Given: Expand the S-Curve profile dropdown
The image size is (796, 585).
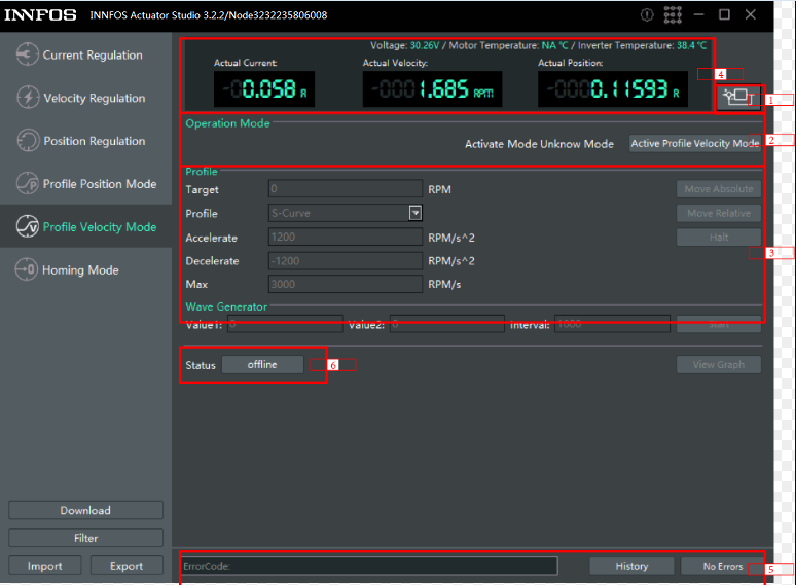Looking at the screenshot, I should point(415,213).
